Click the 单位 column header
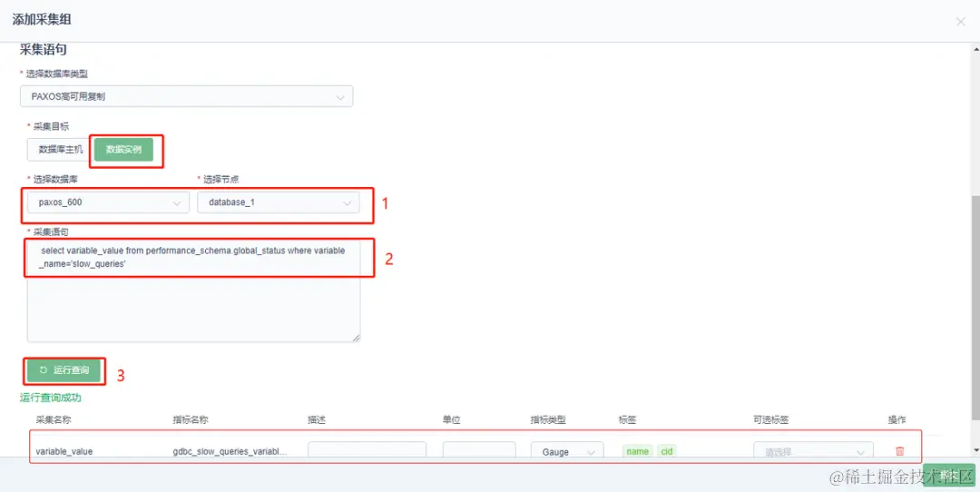This screenshot has width=980, height=492. [451, 420]
